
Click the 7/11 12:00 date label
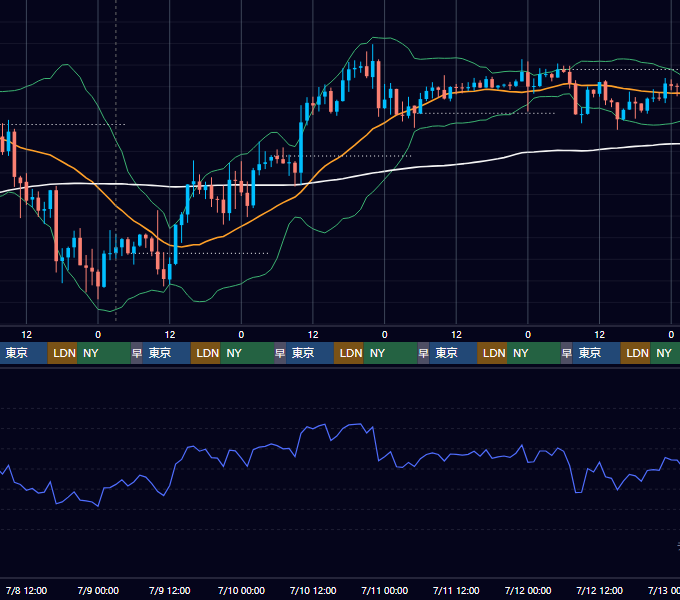[456, 590]
